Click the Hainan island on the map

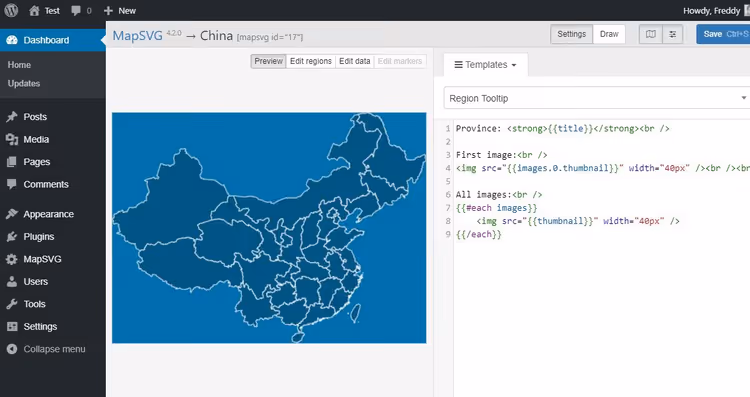coord(297,337)
